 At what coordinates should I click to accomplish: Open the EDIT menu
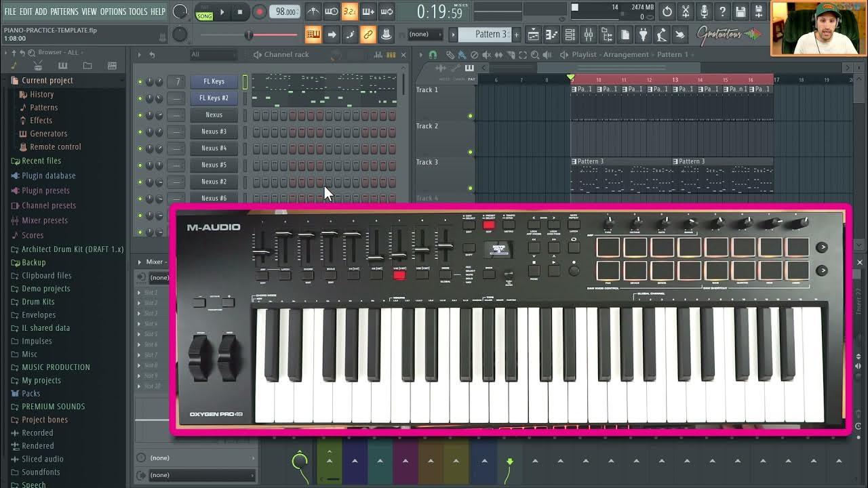tap(26, 12)
